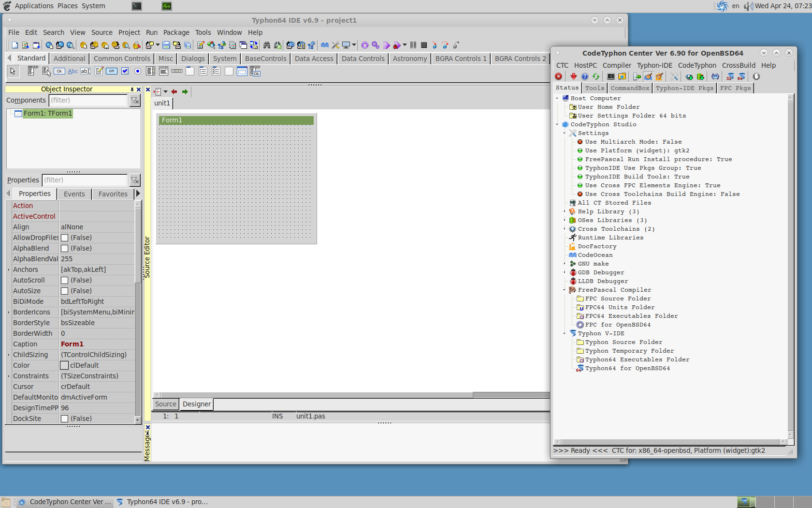Click red jump back arrow in editor
The width and height of the screenshot is (812, 508).
pyautogui.click(x=174, y=91)
